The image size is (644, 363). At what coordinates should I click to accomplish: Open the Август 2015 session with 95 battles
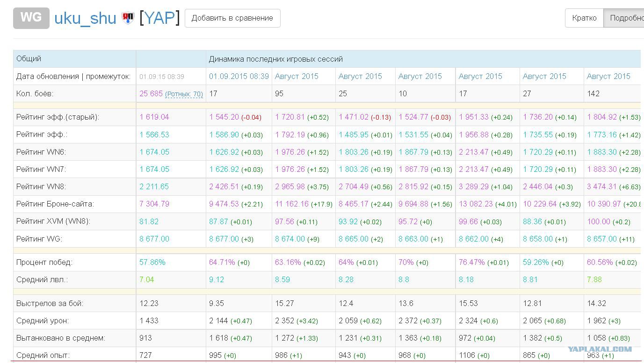point(297,76)
